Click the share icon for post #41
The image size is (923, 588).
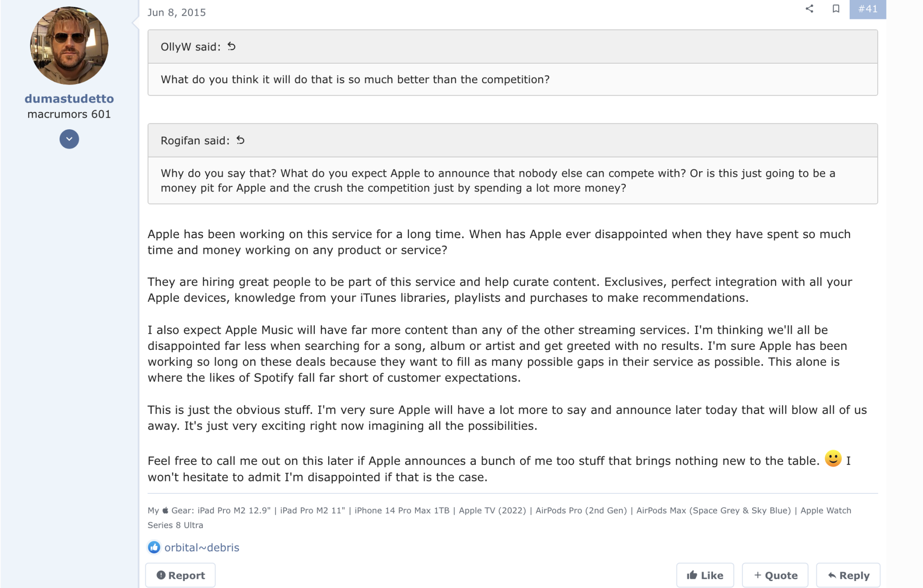tap(809, 9)
